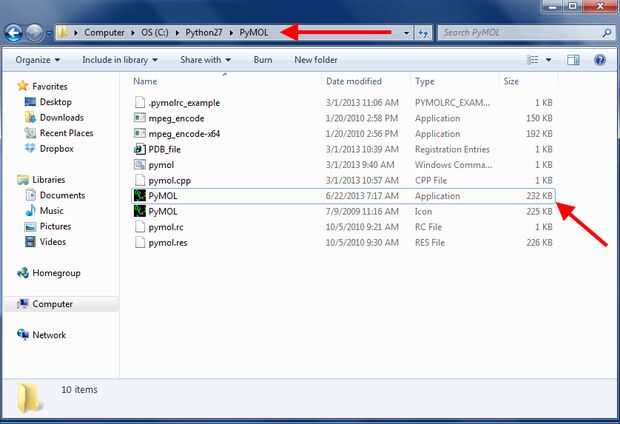Click the folder icon in address bar
The width and height of the screenshot is (620, 424).
coord(63,32)
